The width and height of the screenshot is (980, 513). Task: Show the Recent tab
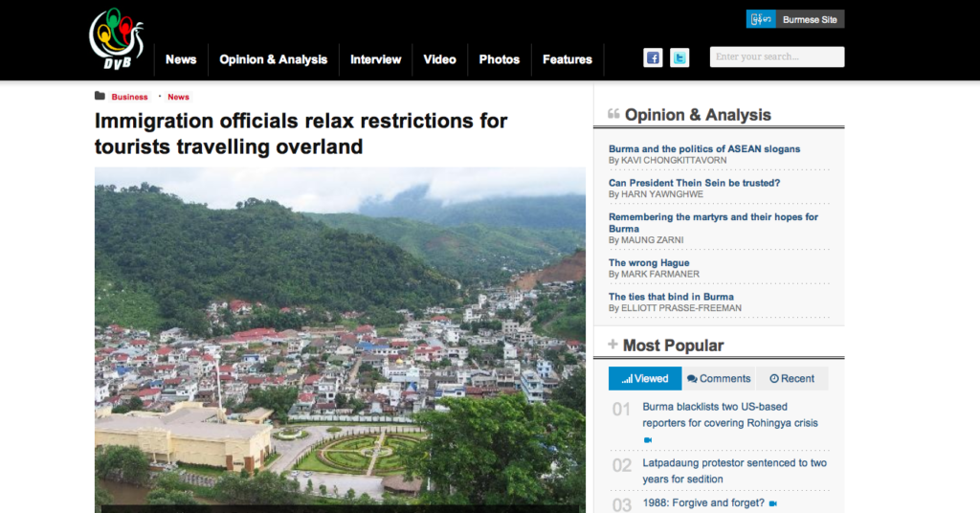click(791, 379)
